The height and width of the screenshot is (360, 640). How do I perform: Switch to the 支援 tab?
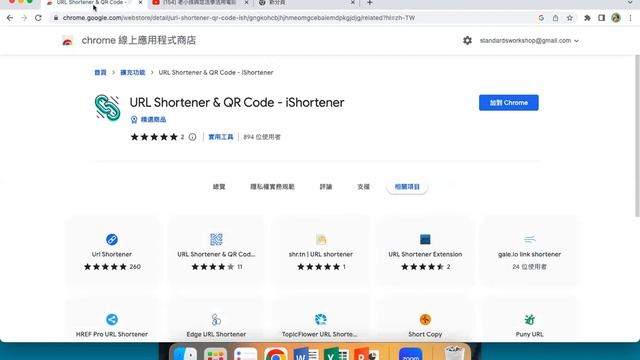(x=363, y=187)
